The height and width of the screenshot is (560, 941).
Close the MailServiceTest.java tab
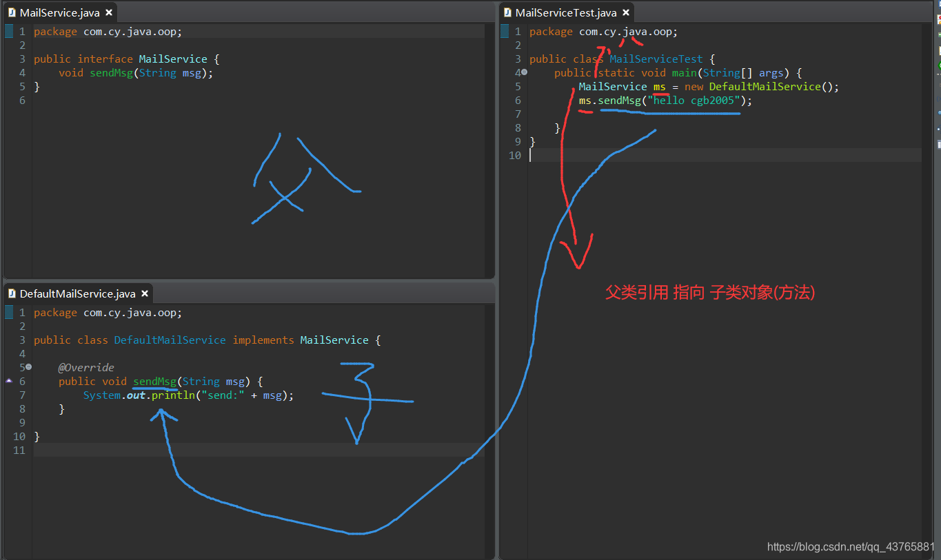coord(626,12)
